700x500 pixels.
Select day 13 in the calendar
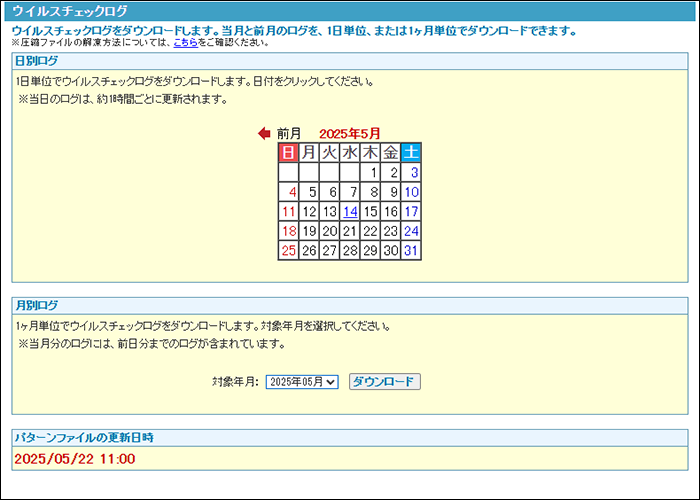(329, 212)
